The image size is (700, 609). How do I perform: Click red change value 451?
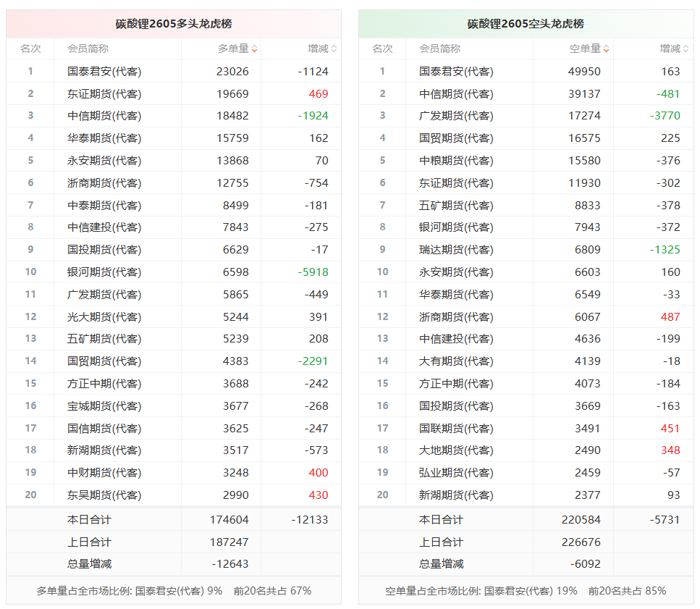[670, 428]
